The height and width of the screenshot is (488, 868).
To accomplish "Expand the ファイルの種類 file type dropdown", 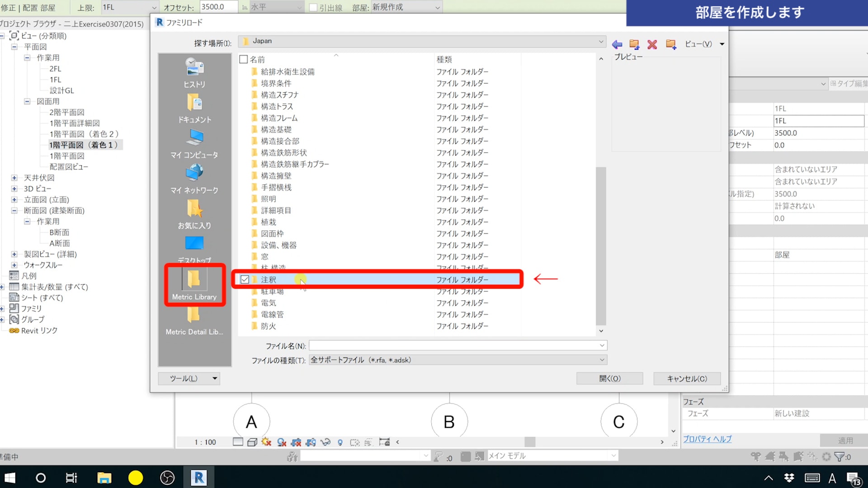I will [602, 360].
